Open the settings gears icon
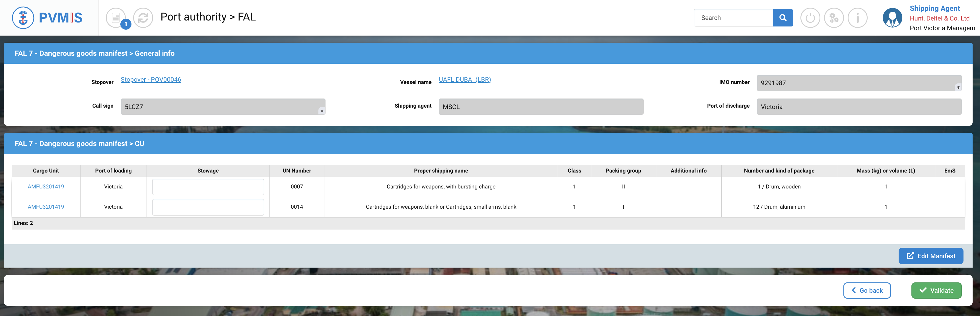 (833, 18)
